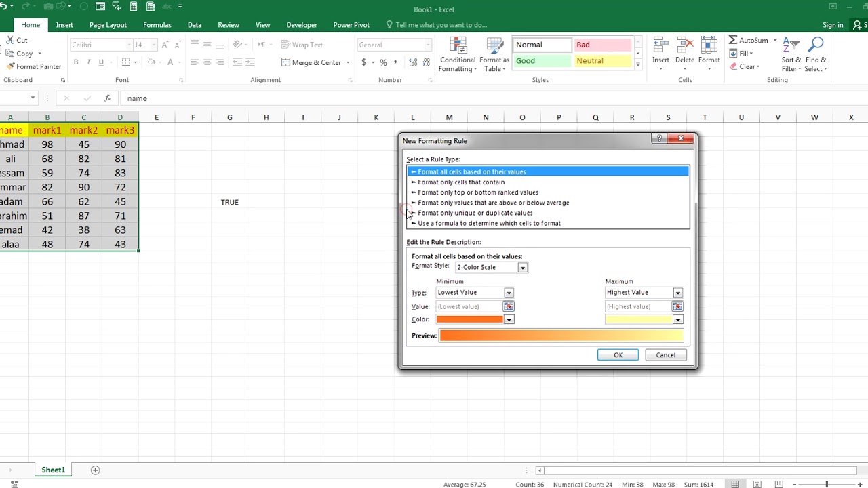Viewport: 868px width, 488px height.
Task: Expand the Format Style dropdown
Action: tap(522, 268)
